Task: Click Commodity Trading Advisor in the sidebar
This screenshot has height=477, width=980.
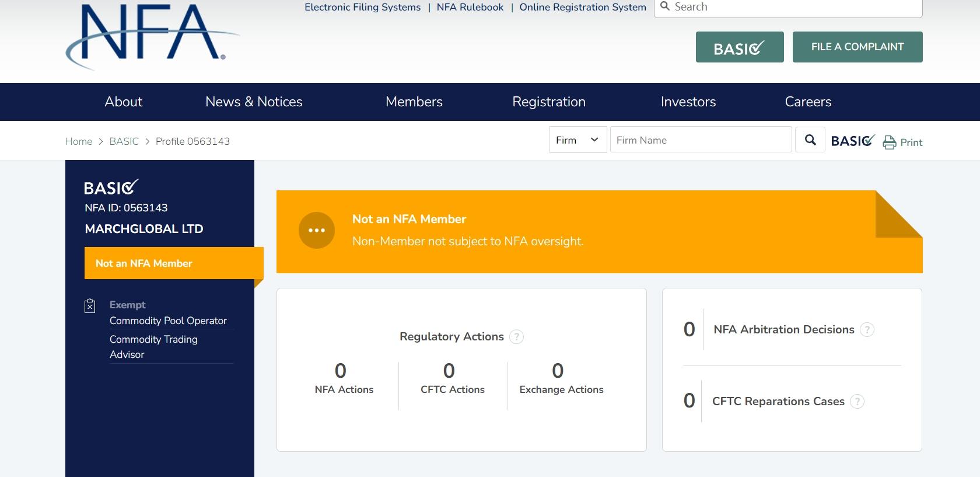Action: click(x=153, y=347)
